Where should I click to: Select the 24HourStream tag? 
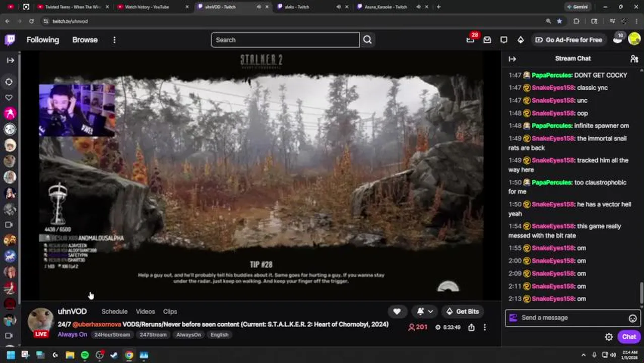[x=112, y=335]
